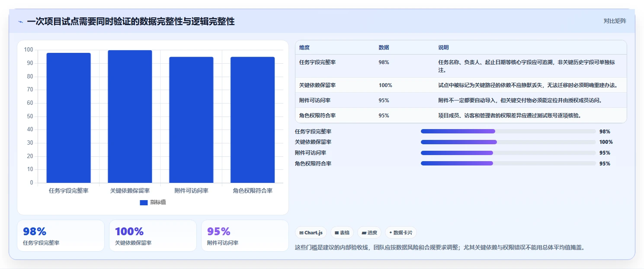Click the 附件可访问率 progress bar
This screenshot has height=269, width=644.
[x=508, y=153]
